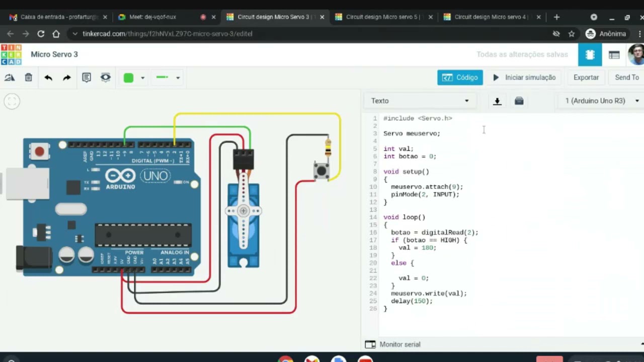Open the component list view icon
This screenshot has width=644, height=362.
tap(614, 55)
